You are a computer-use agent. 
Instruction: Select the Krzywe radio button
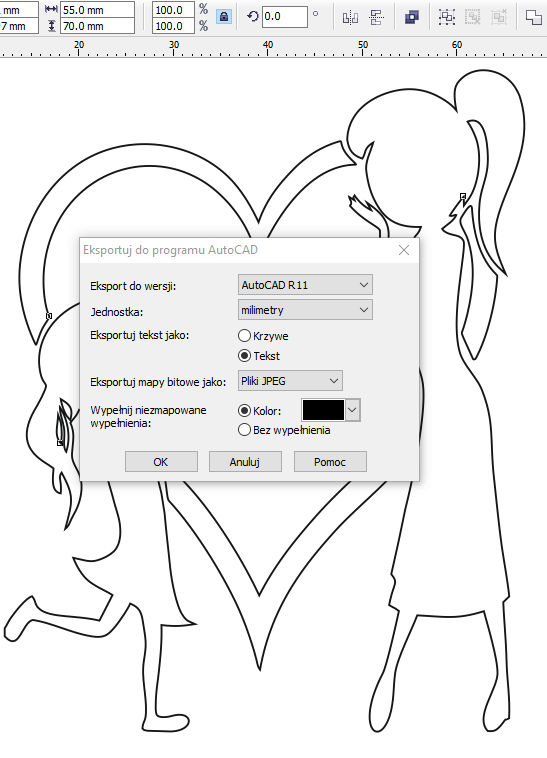point(245,335)
